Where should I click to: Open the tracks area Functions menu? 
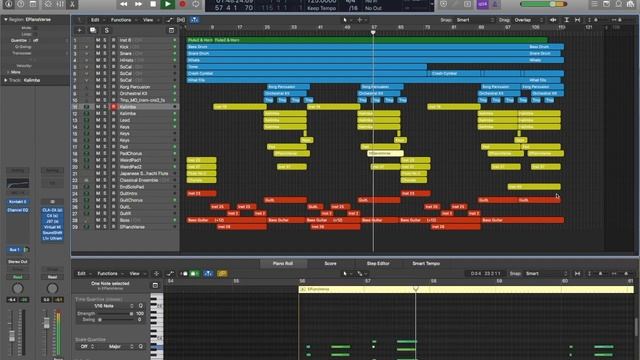pos(123,20)
